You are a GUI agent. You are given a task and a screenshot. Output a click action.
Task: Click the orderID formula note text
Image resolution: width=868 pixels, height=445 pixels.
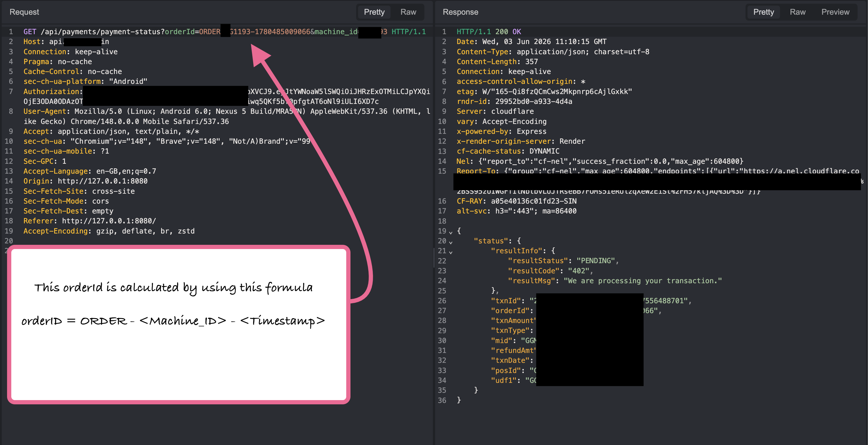coord(173,320)
